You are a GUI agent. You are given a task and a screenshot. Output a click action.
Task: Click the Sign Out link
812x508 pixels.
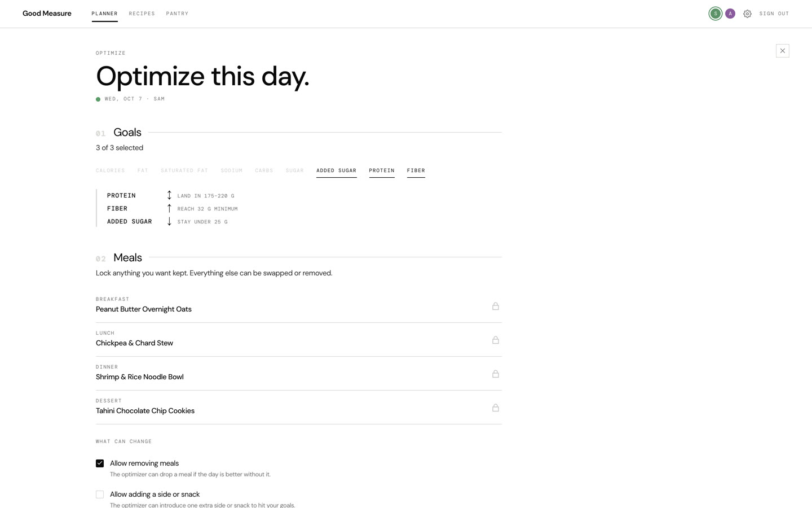click(774, 14)
